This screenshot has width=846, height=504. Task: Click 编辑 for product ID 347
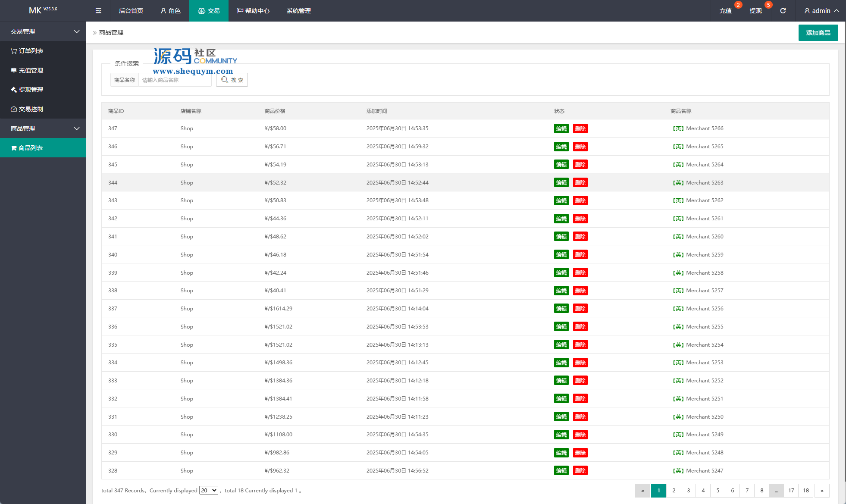[x=561, y=128]
